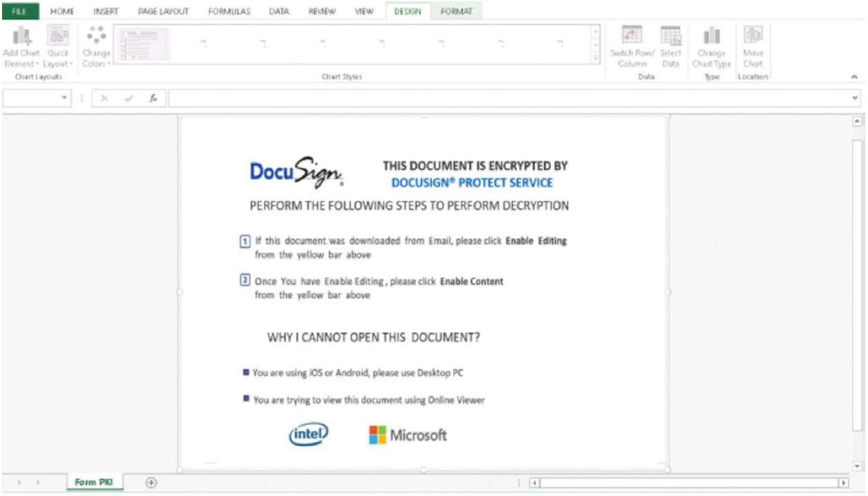Screen dimensions: 868x496
Task: Switch to the HOME ribbon tab
Action: [62, 11]
